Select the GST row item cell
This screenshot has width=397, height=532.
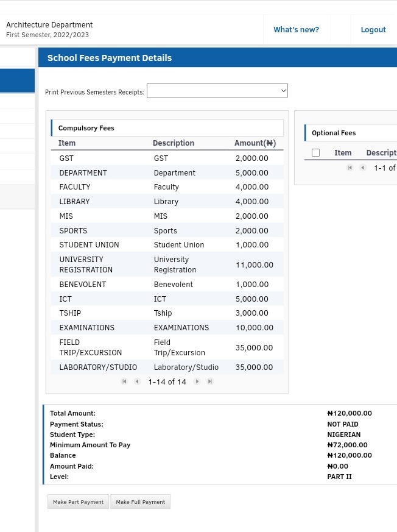pyautogui.click(x=66, y=158)
